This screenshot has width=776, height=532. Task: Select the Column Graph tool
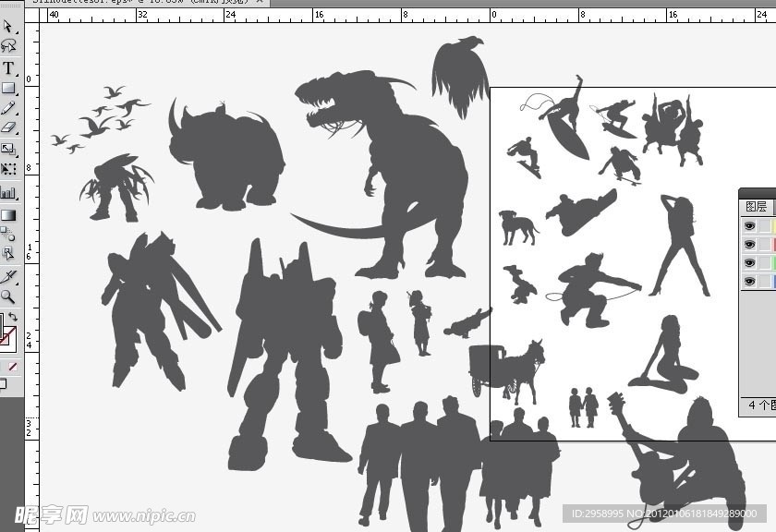8,193
